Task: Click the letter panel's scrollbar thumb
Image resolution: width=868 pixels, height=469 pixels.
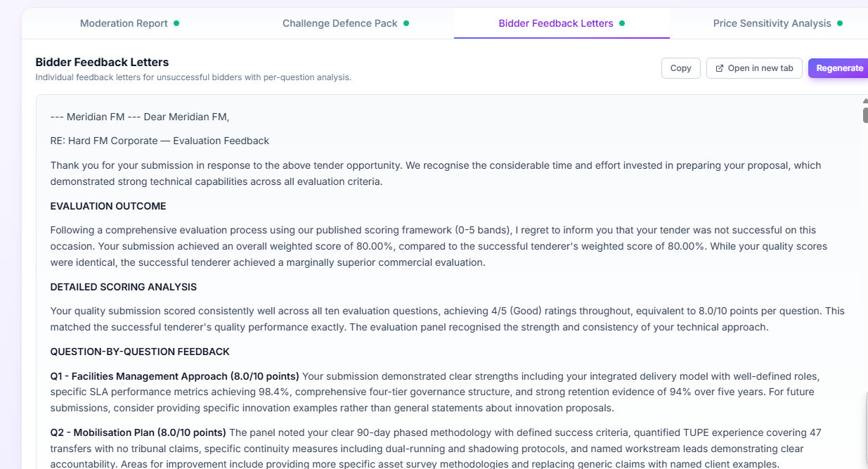Action: tap(865, 115)
